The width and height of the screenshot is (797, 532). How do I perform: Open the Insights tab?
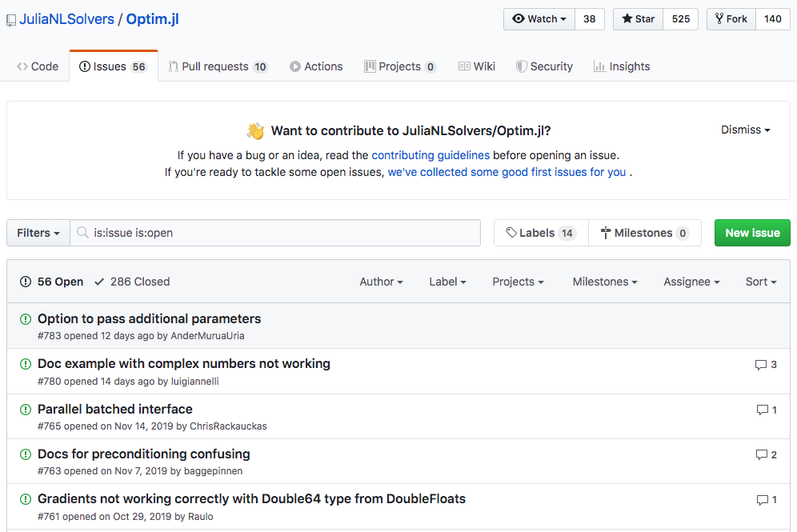622,66
